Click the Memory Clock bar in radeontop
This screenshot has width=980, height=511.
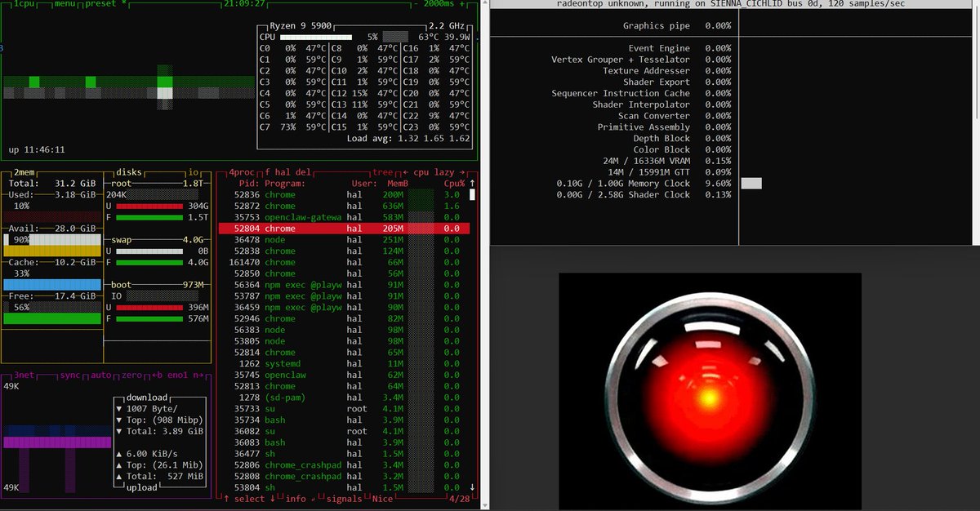tap(751, 184)
